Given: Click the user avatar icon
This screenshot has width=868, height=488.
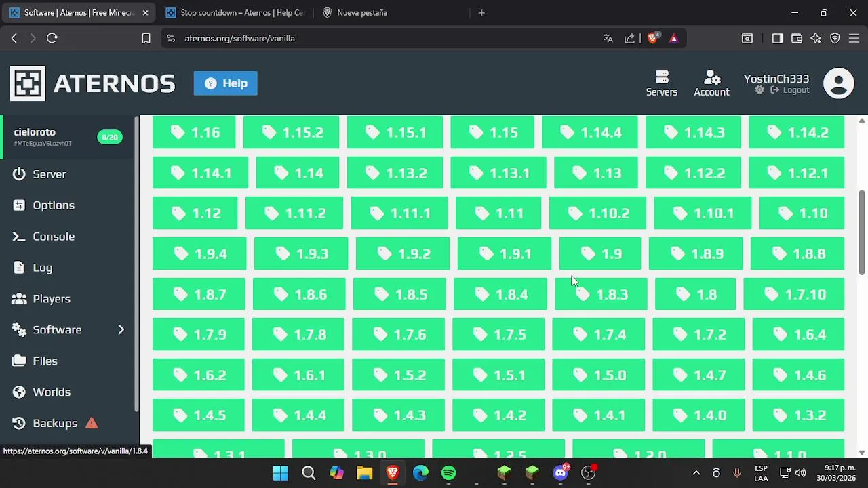Looking at the screenshot, I should coord(839,83).
